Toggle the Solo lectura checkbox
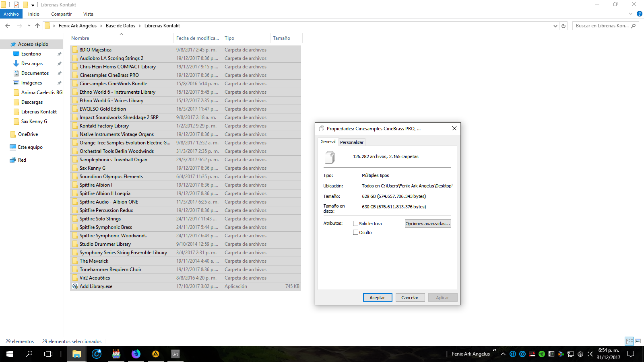644x362 pixels. [x=355, y=224]
